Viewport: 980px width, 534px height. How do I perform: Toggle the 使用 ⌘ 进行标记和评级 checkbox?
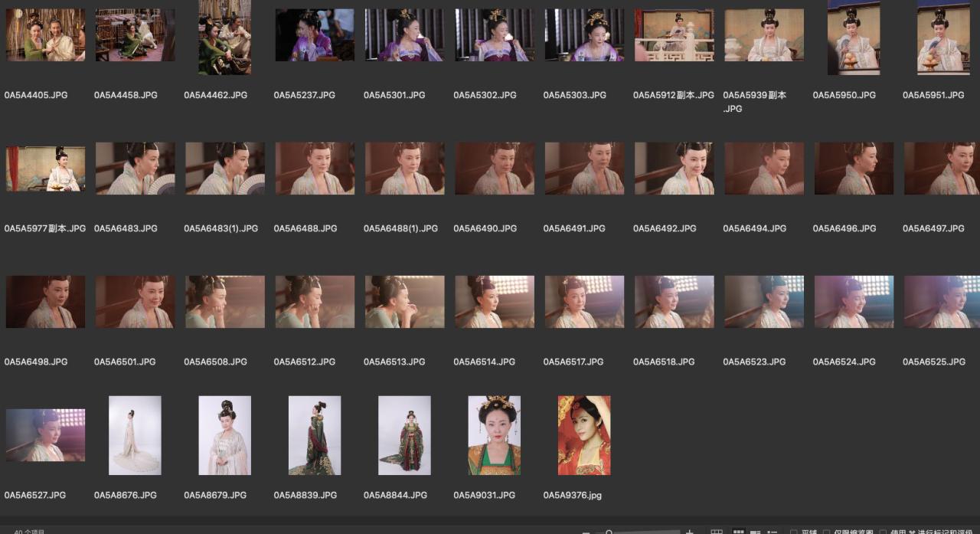(883, 532)
